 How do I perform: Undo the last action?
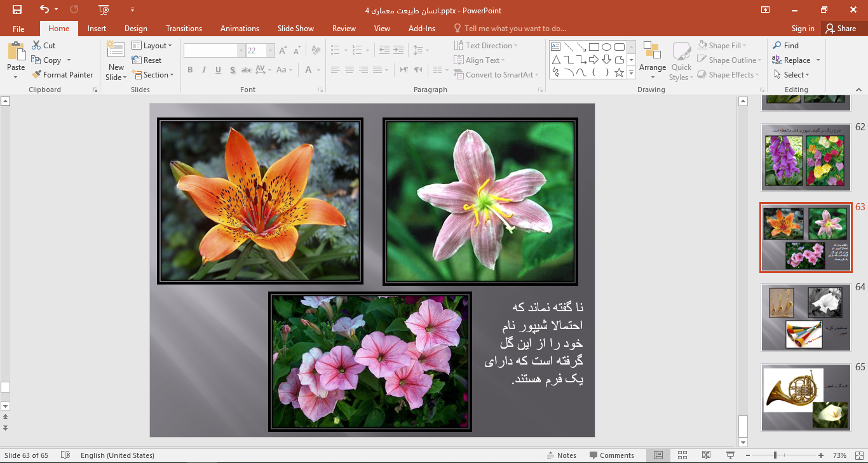click(44, 10)
